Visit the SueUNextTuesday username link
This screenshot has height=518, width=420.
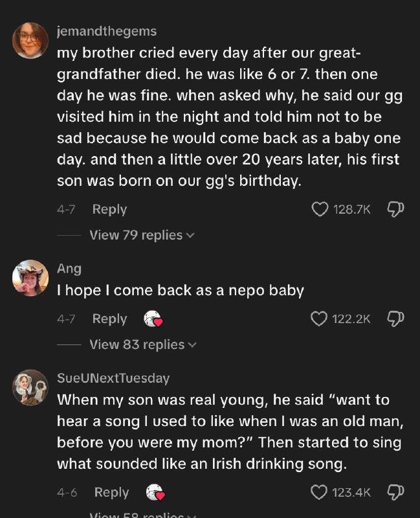click(113, 378)
